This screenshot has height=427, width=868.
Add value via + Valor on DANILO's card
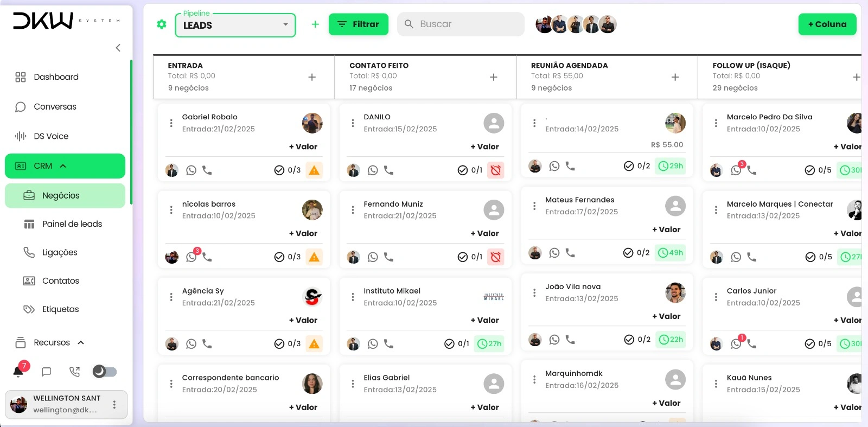click(485, 146)
